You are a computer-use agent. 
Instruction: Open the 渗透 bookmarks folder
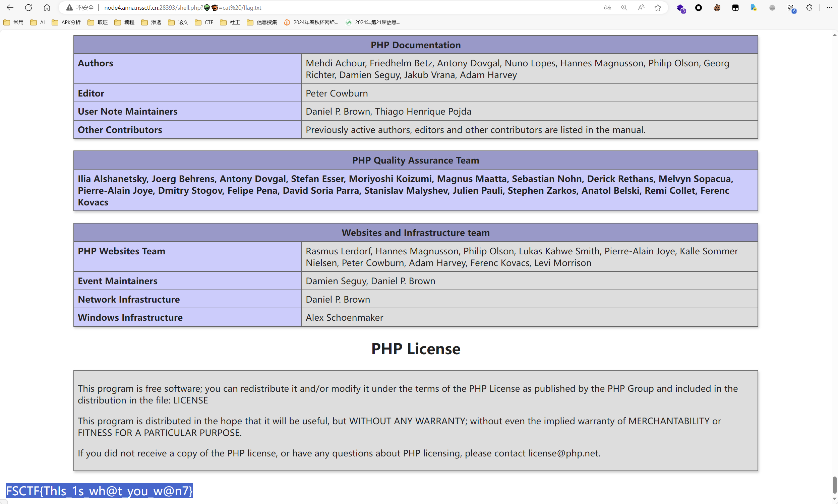[x=151, y=22]
